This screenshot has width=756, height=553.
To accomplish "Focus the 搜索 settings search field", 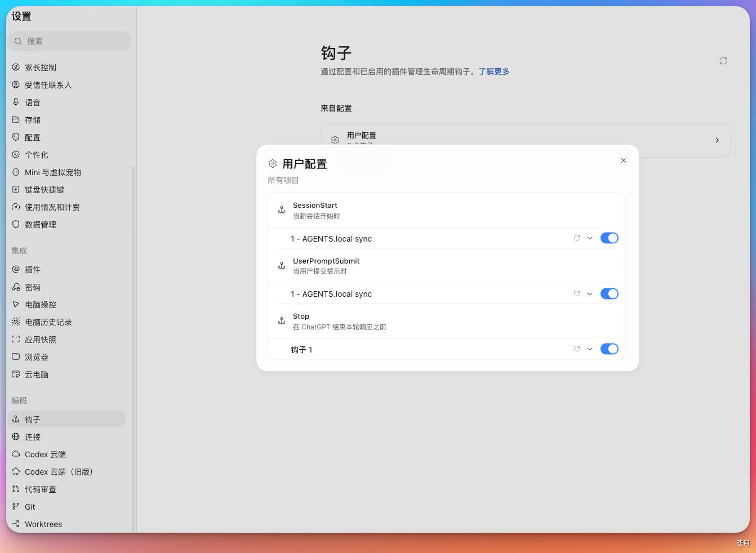I will 69,41.
